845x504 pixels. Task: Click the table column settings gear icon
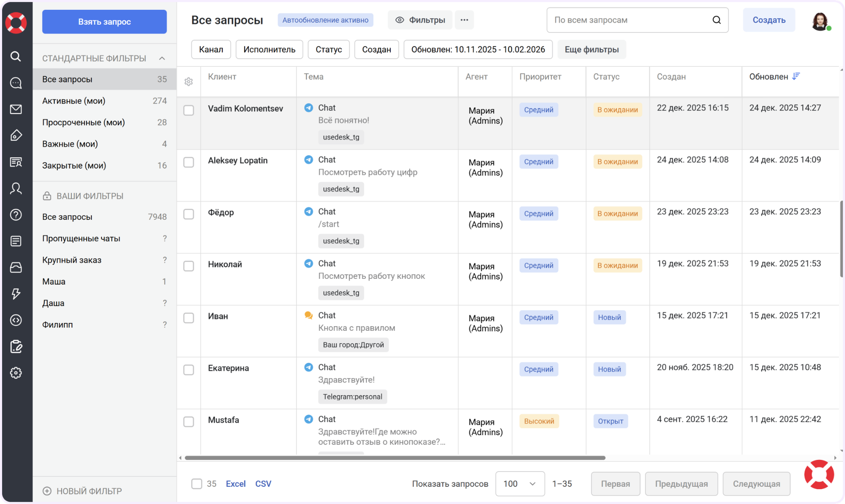(x=189, y=82)
